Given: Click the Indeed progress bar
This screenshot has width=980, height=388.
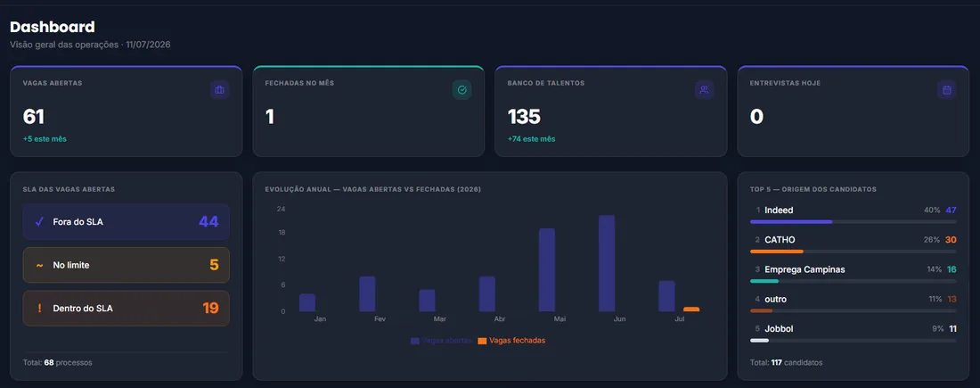Looking at the screenshot, I should (x=853, y=221).
